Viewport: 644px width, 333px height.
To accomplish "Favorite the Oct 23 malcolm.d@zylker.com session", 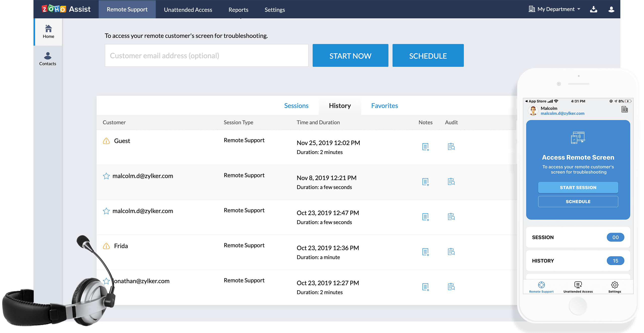I will tap(106, 211).
